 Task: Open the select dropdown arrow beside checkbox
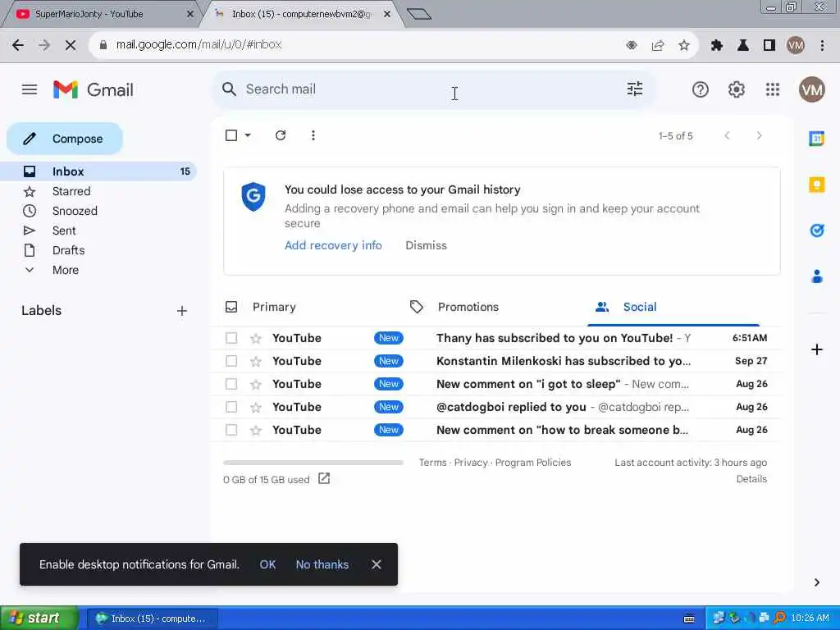pos(248,135)
